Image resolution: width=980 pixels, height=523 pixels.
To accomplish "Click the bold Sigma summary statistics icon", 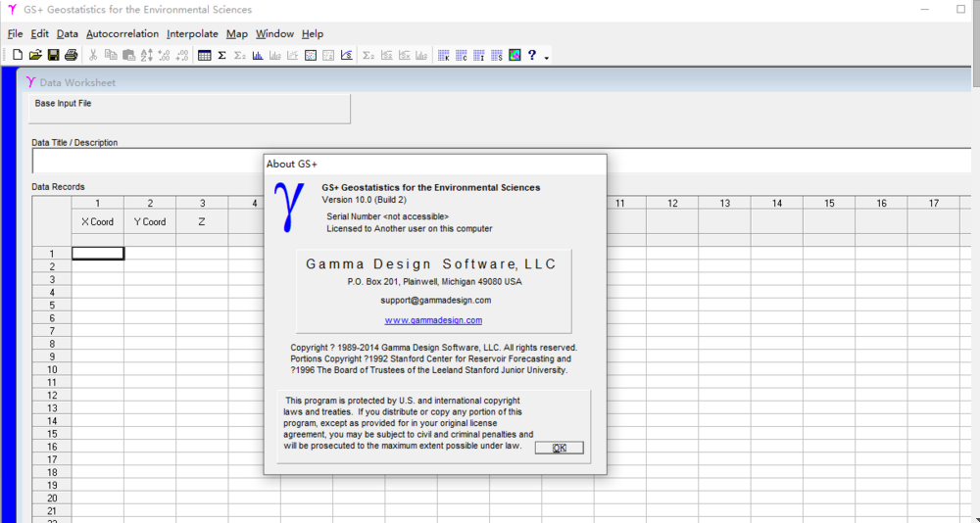I will [x=221, y=55].
